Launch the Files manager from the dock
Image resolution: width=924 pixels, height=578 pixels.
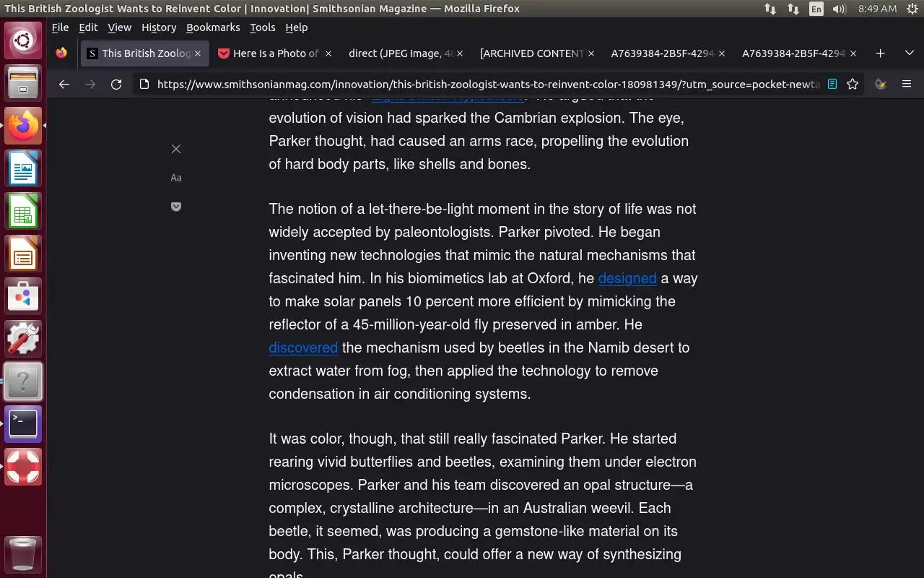coord(23,82)
